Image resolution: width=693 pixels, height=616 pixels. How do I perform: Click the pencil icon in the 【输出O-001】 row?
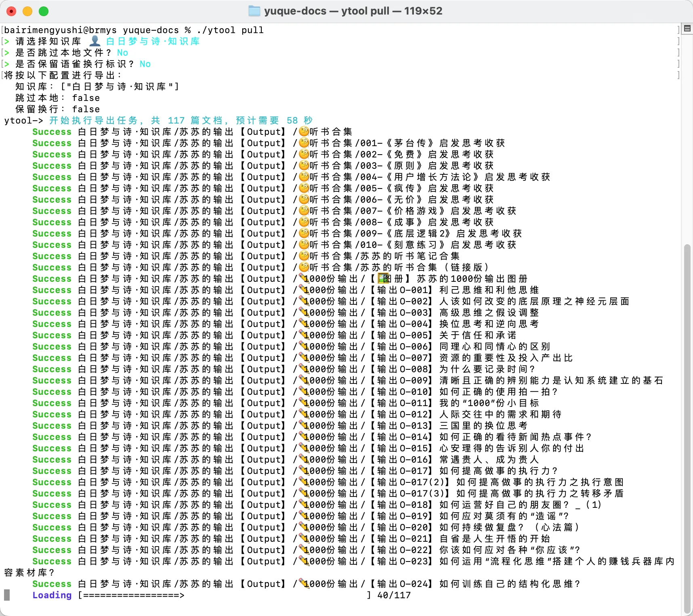click(303, 290)
